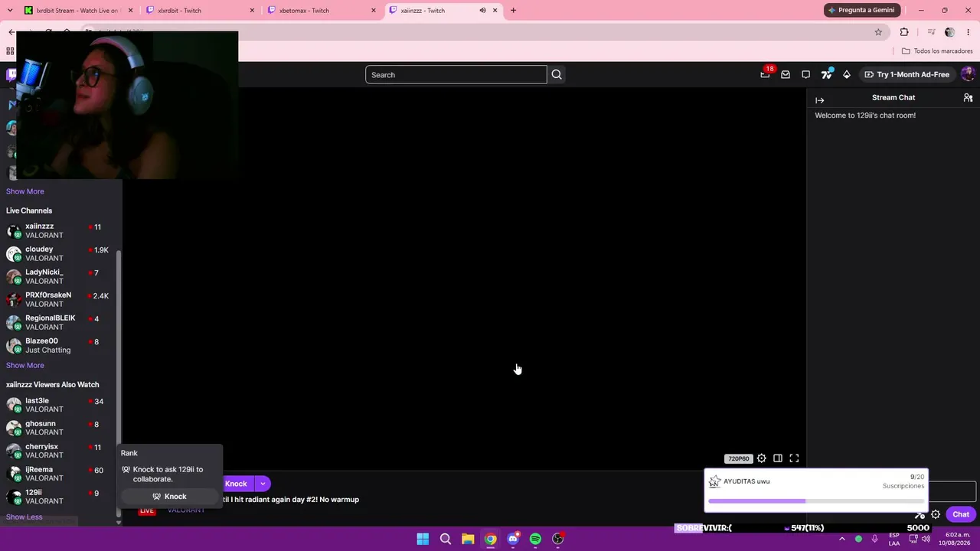Open the Twitch user avatar menu
980x551 pixels.
click(x=968, y=74)
